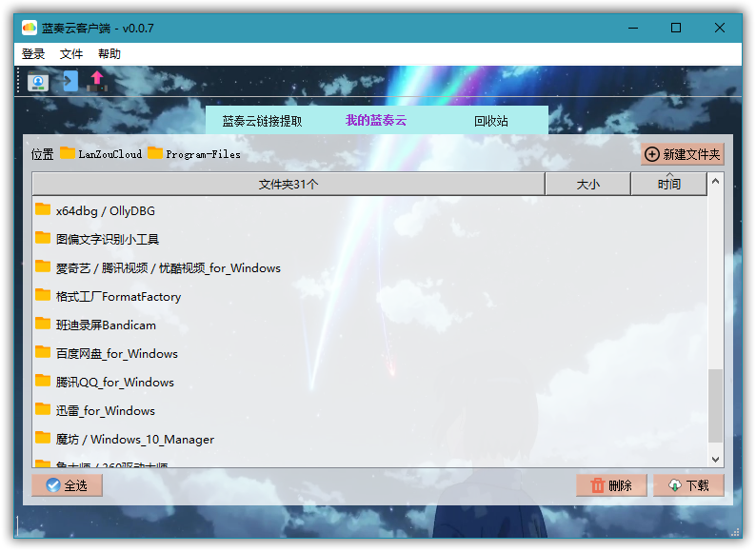The image size is (756, 552).
Task: Click folder icon beside 班迪录屏Bandicam
Action: click(x=43, y=323)
